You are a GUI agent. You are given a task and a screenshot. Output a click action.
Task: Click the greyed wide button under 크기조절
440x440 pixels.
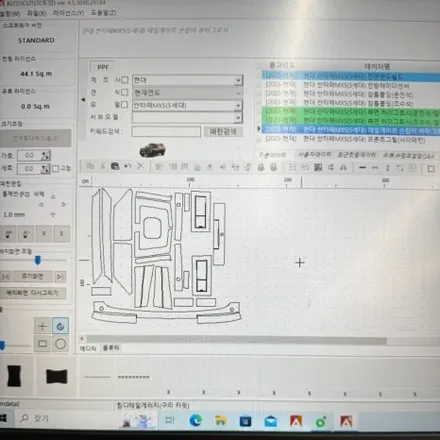pyautogui.click(x=35, y=138)
